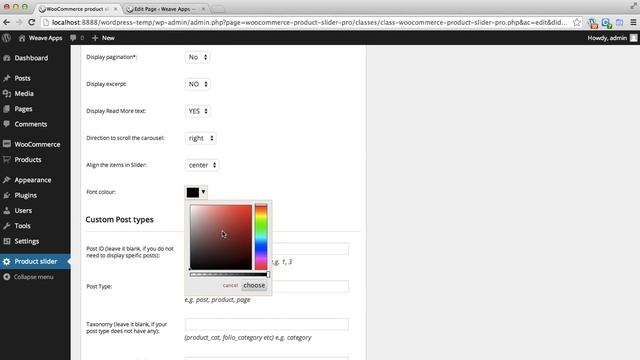Open Weave Apps site home link
The image size is (640, 360).
tap(40, 38)
